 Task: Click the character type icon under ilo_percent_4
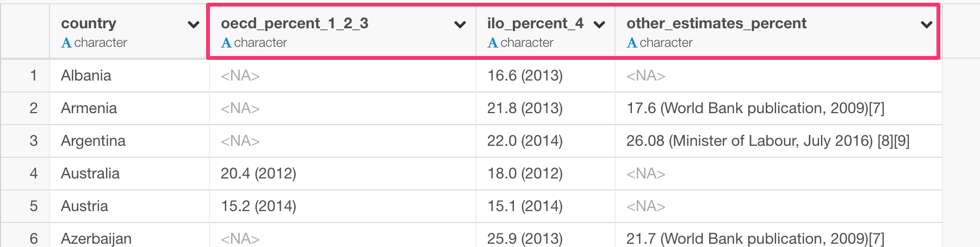[x=493, y=42]
